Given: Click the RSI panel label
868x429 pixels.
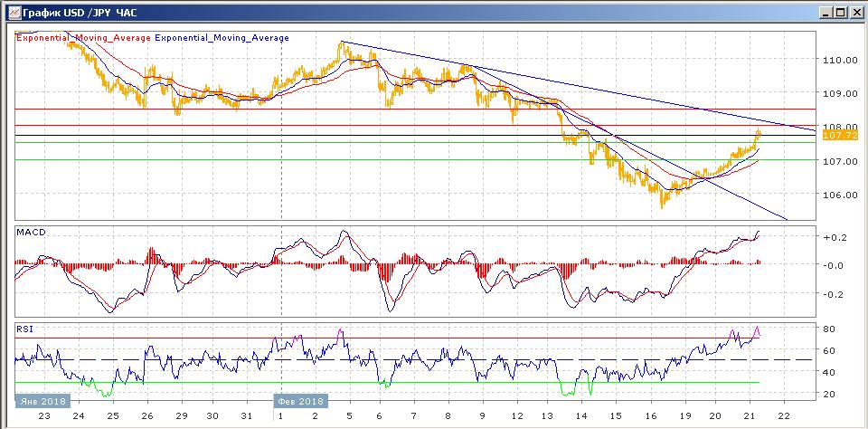Looking at the screenshot, I should (x=25, y=329).
